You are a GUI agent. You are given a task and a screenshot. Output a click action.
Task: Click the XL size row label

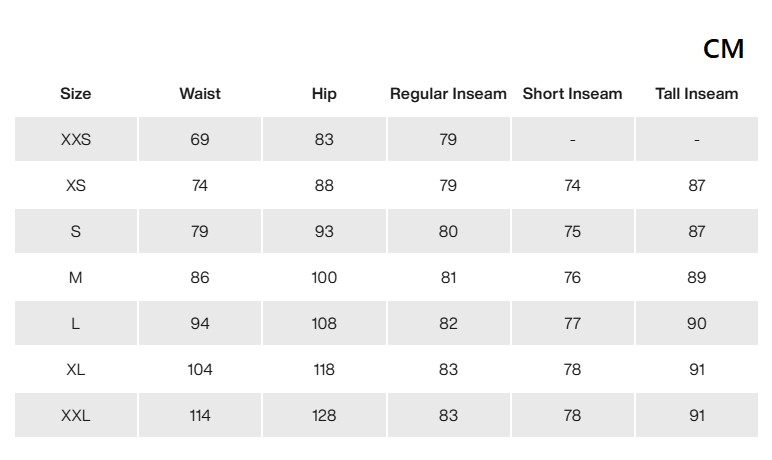coord(76,369)
